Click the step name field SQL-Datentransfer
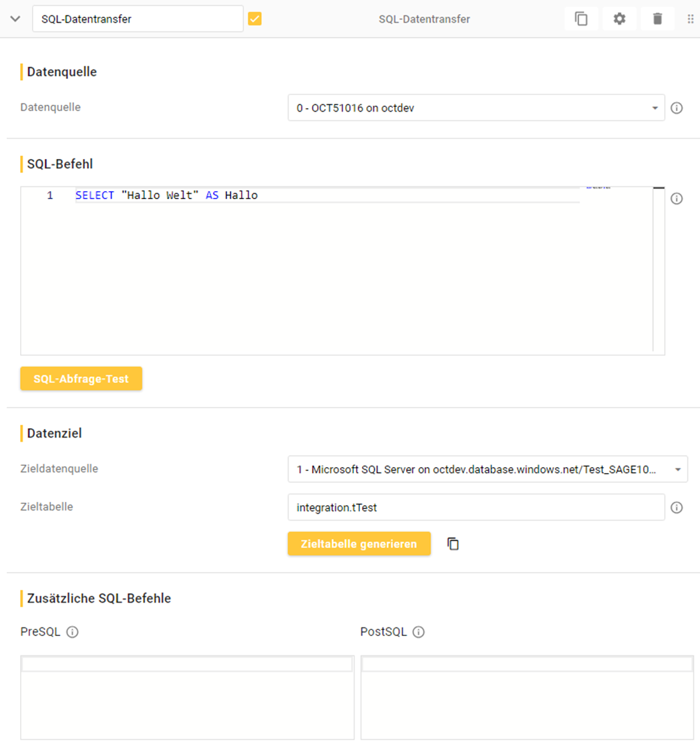This screenshot has width=700, height=745. (x=138, y=19)
